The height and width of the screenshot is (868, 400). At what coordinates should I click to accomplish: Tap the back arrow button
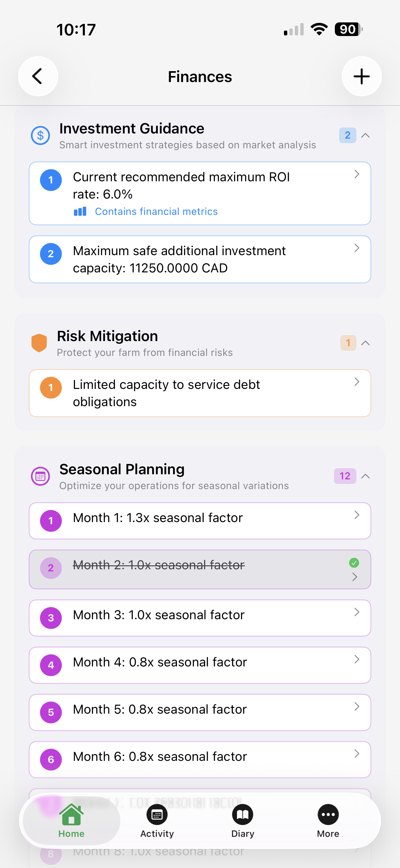coord(38,77)
